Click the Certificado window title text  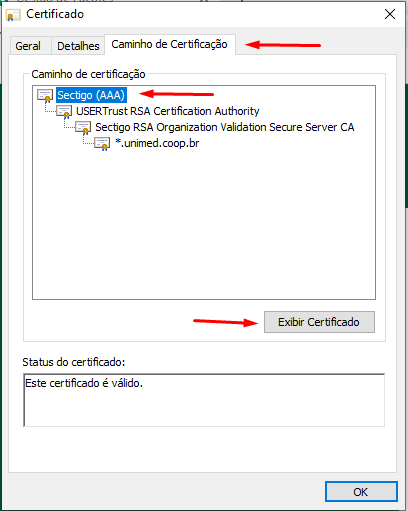(55, 14)
